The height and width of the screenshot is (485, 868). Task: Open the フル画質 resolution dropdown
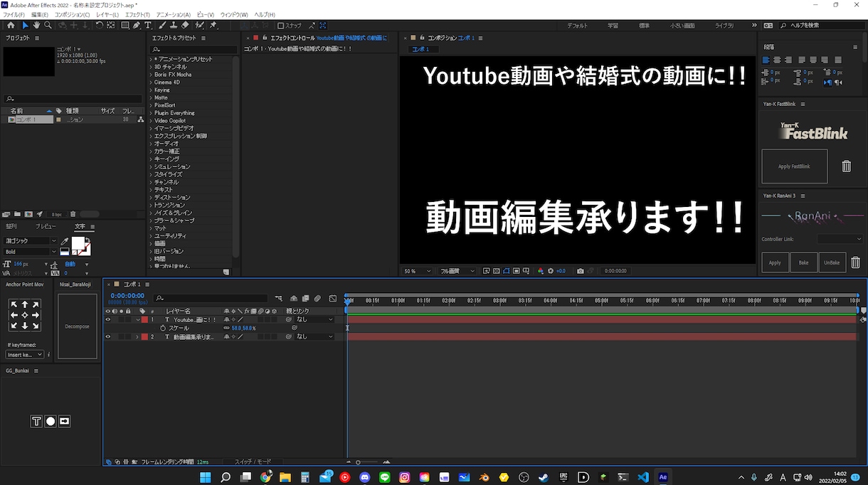(x=457, y=271)
